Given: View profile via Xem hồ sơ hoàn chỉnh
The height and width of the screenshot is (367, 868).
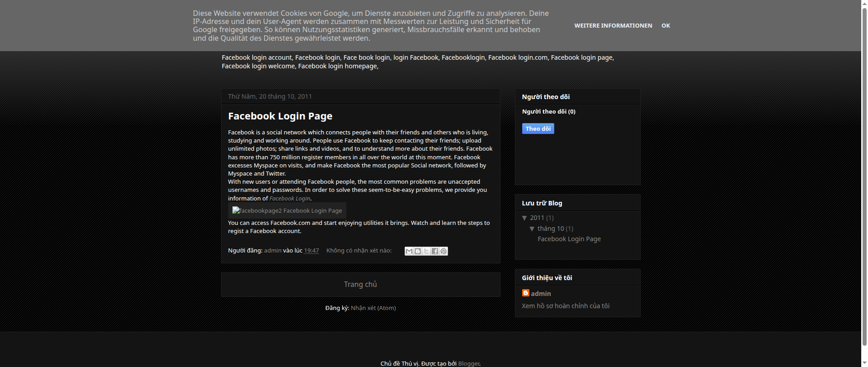Looking at the screenshot, I should point(566,306).
